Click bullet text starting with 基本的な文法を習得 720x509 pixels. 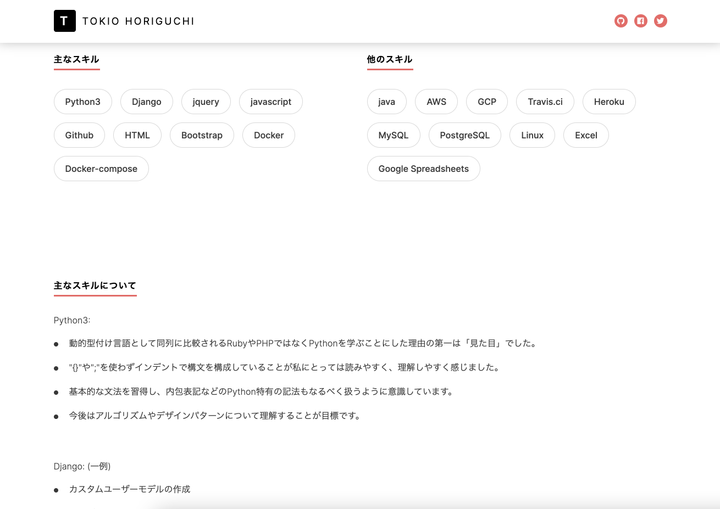point(262,391)
